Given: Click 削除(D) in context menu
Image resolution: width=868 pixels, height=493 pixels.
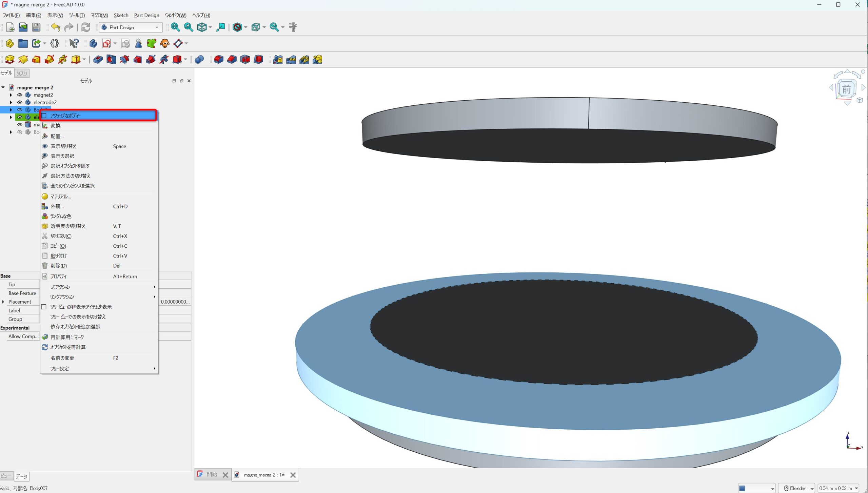Looking at the screenshot, I should point(99,266).
